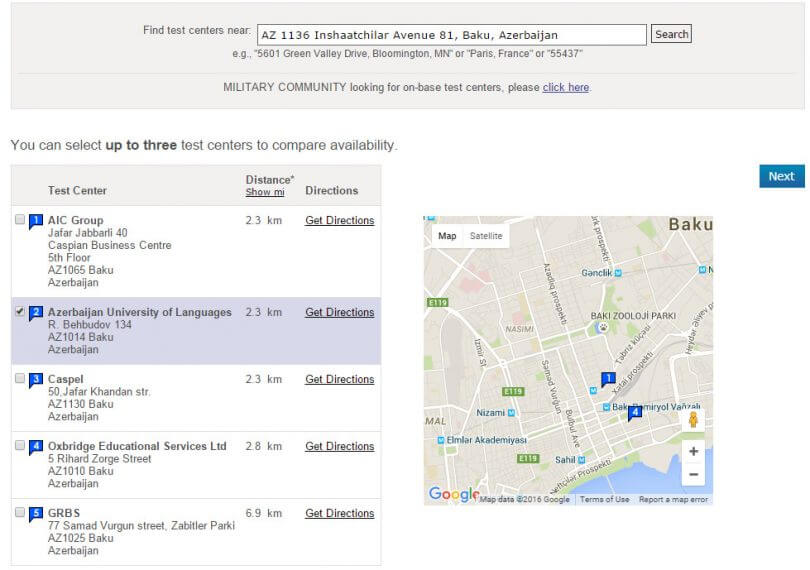Click map marker 1 near Baku center
810x570 pixels.
click(x=607, y=378)
